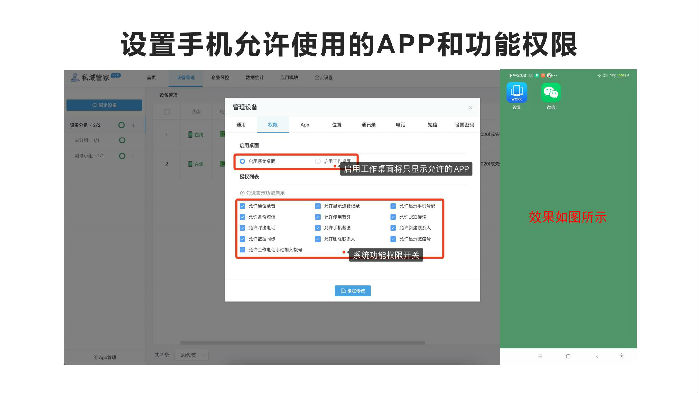
Task: Tap the phone's back navigation arrow
Action: pyautogui.click(x=596, y=356)
